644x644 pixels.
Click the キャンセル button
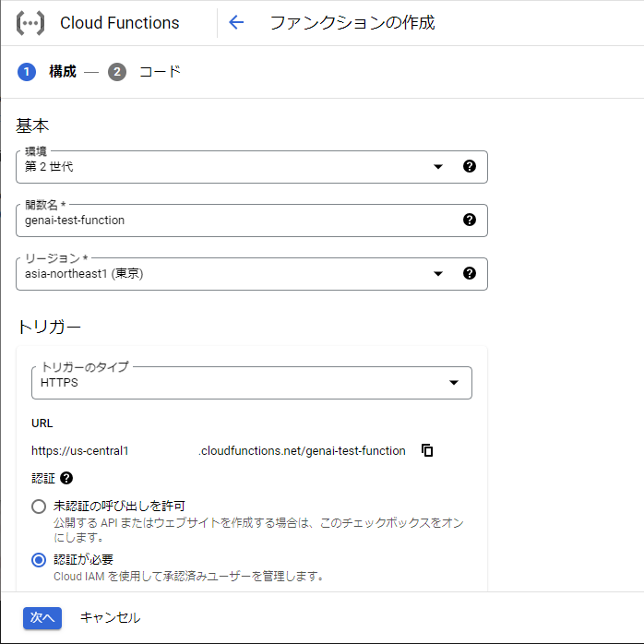[110, 618]
